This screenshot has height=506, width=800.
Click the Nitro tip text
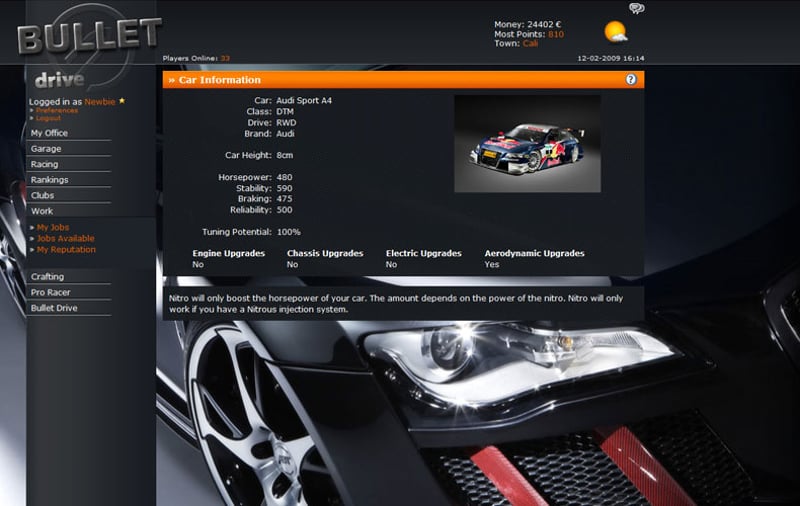[396, 303]
